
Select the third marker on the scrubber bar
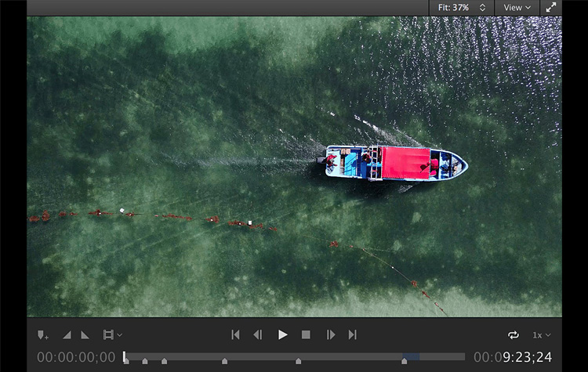tap(165, 361)
